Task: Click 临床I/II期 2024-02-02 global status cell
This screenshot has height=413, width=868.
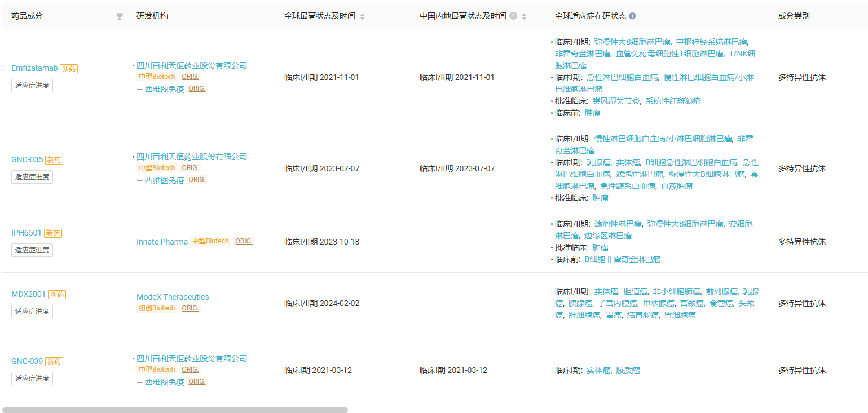Action: 321,303
